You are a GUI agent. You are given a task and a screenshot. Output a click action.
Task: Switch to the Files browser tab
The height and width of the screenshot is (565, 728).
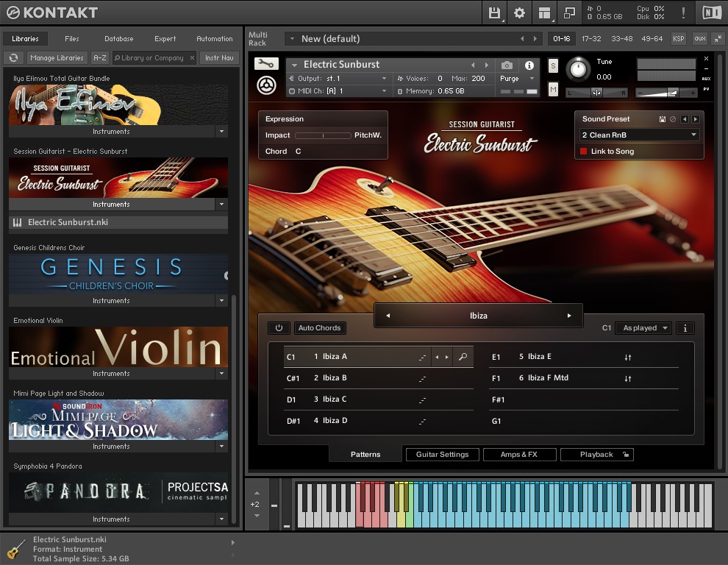pyautogui.click(x=72, y=38)
